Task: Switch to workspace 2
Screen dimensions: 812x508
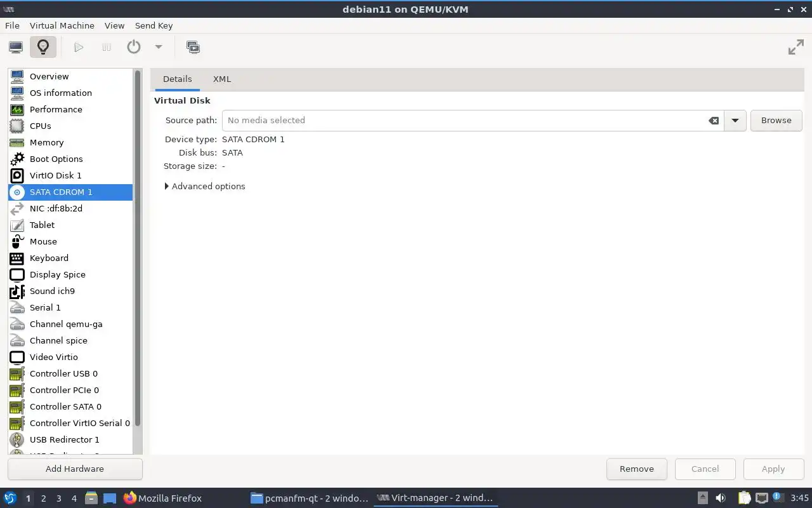Action: 43,498
